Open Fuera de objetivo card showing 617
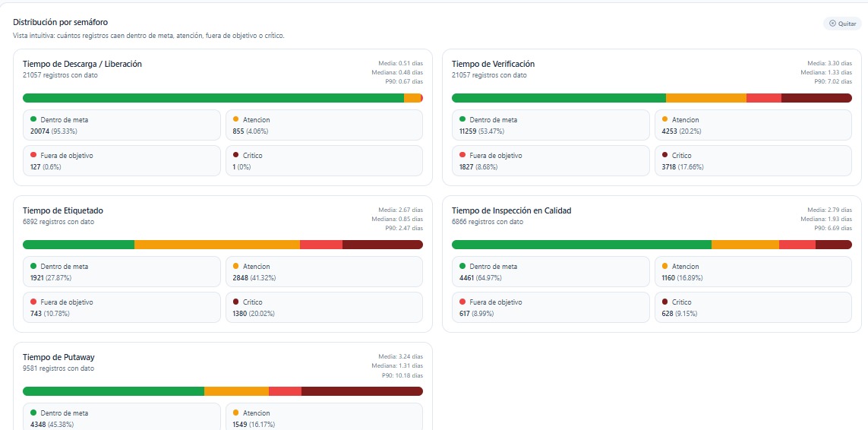Screen dimensions: 868x430 pyautogui.click(x=551, y=307)
